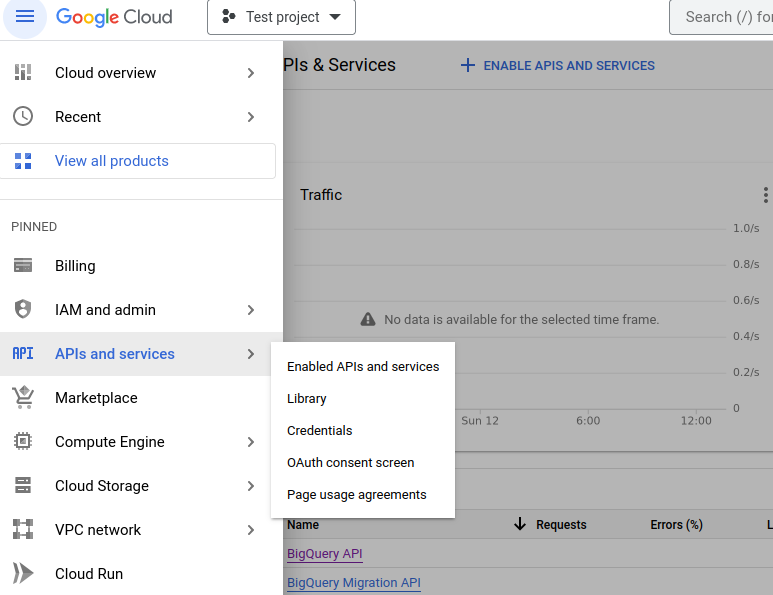The width and height of the screenshot is (773, 595).
Task: Open Page usage agreements submenu item
Action: pos(363,495)
